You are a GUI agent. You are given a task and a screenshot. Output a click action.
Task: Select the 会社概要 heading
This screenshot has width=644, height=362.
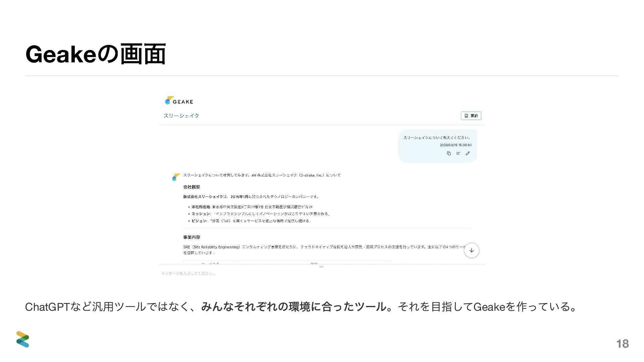(x=192, y=187)
